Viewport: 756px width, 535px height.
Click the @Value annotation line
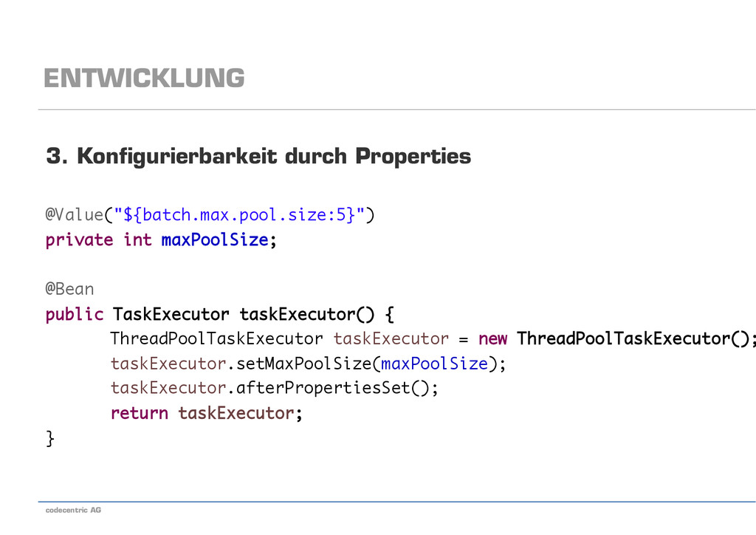pyautogui.click(x=210, y=215)
